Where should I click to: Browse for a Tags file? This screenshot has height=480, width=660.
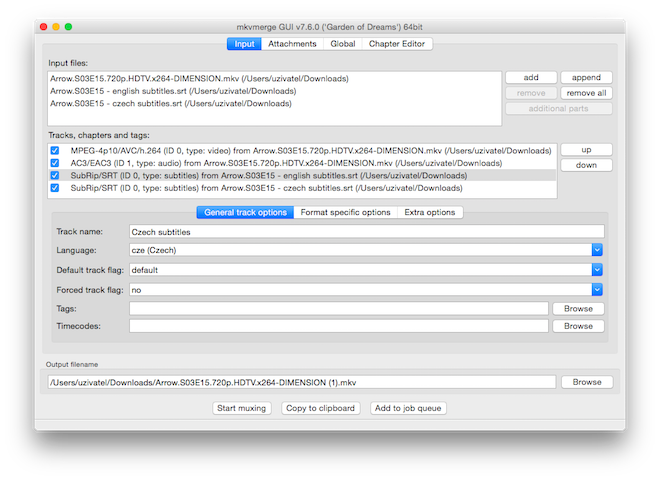(578, 309)
